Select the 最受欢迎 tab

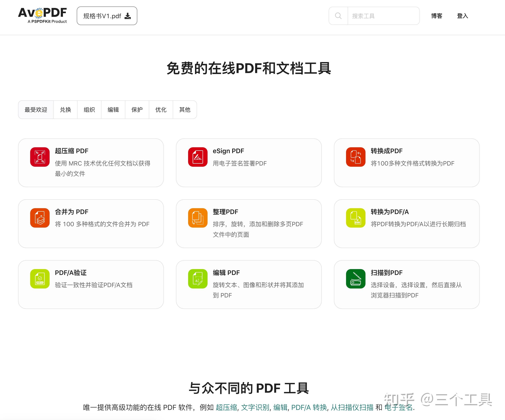coord(36,110)
